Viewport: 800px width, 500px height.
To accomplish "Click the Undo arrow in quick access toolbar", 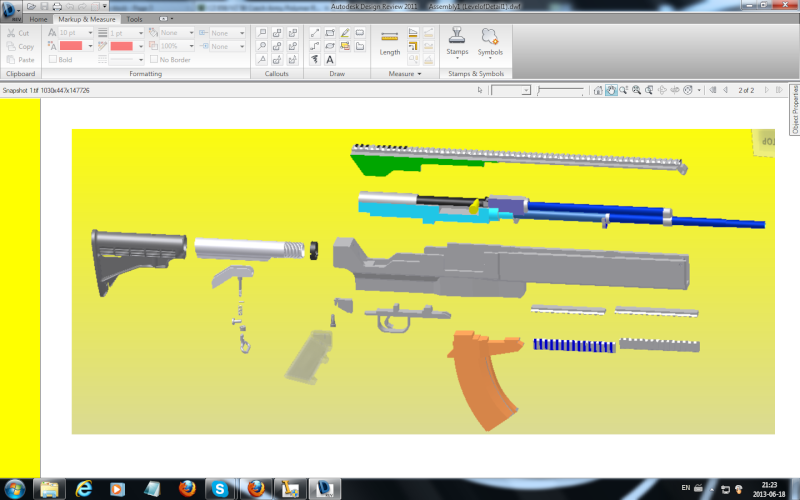I will (x=70, y=7).
